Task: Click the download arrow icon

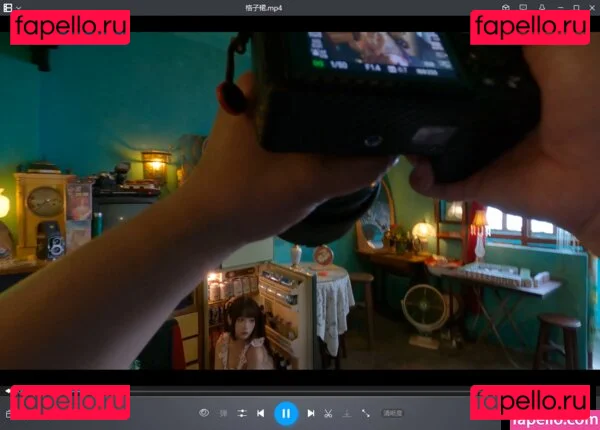Action: [346, 412]
